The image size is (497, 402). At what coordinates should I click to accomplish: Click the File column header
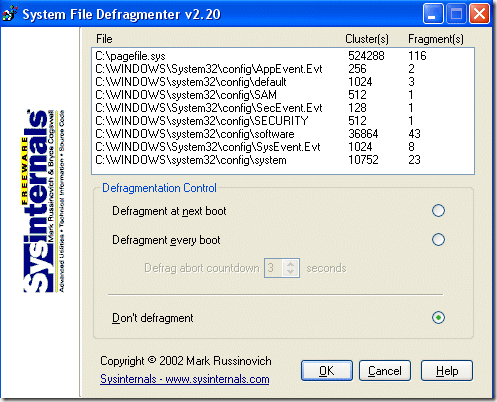104,39
